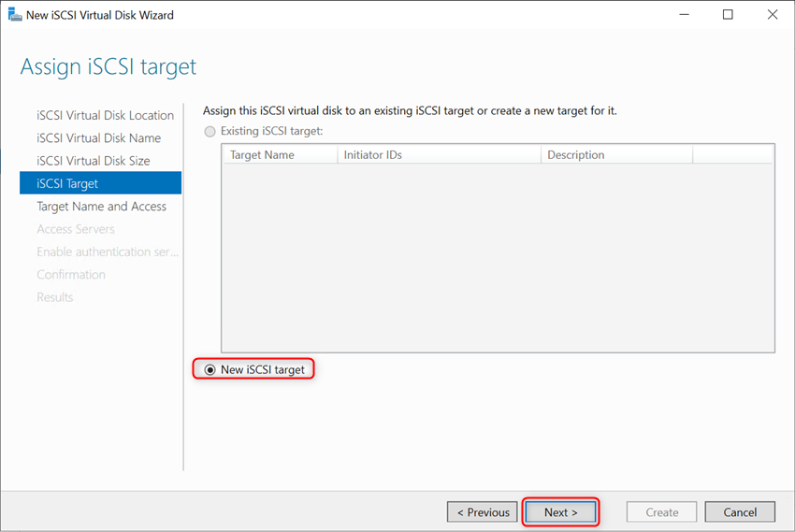Click the Confirmation step in the sidebar
795x532 pixels.
(71, 275)
